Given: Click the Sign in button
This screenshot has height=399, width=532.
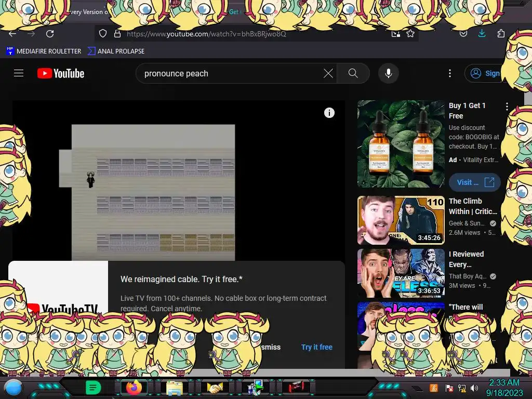Looking at the screenshot, I should pyautogui.click(x=485, y=73).
